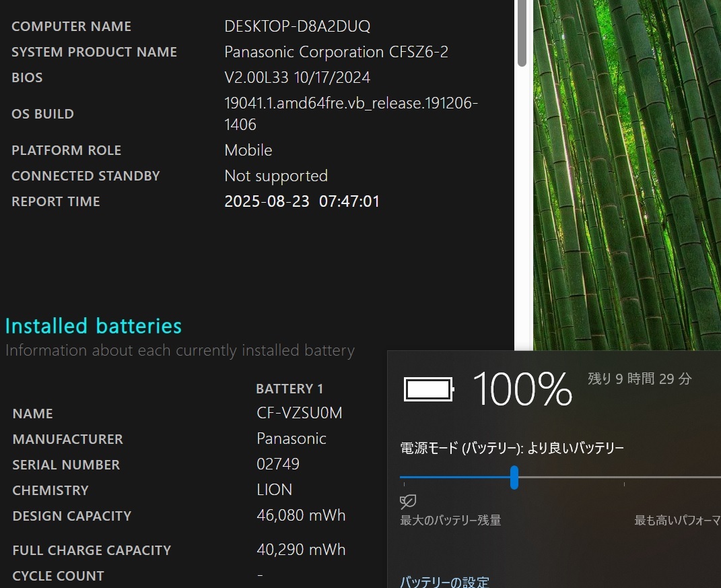Click report time 2025-08-23 07:47:01
Image resolution: width=721 pixels, height=588 pixels.
coord(302,201)
